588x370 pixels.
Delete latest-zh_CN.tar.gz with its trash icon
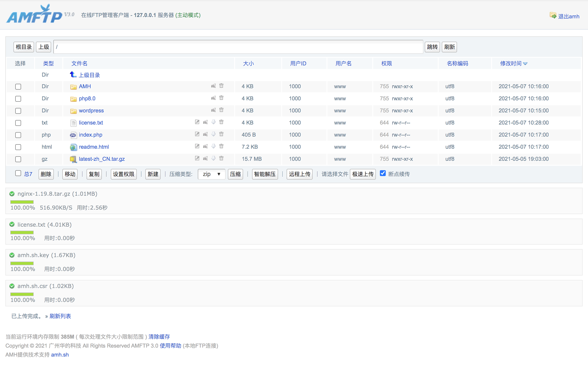221,158
